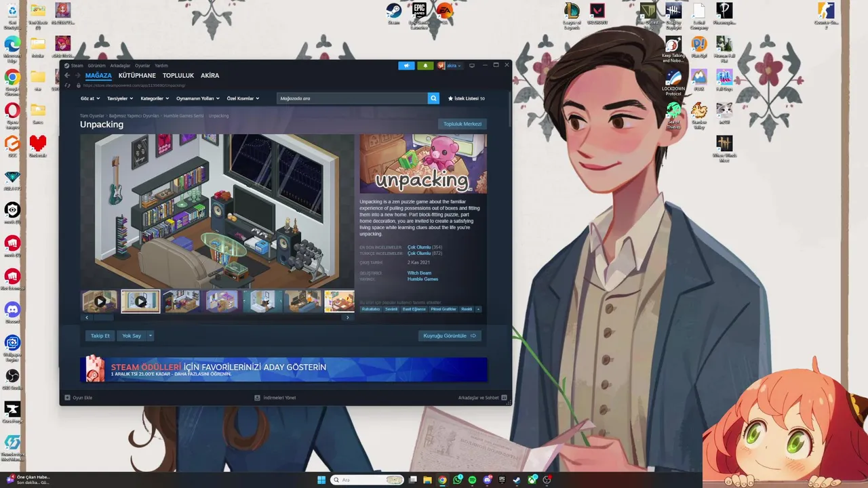Click WhatsApp in the taskbar
The image size is (868, 488).
point(458,480)
